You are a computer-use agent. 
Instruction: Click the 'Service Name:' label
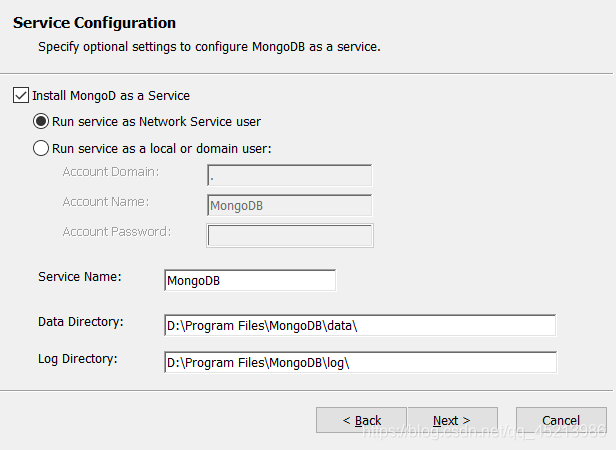pyautogui.click(x=80, y=277)
